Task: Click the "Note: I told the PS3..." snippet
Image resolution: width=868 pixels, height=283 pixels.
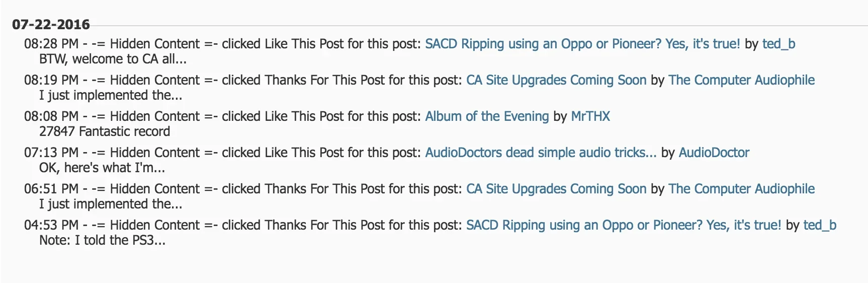Action: pos(102,240)
